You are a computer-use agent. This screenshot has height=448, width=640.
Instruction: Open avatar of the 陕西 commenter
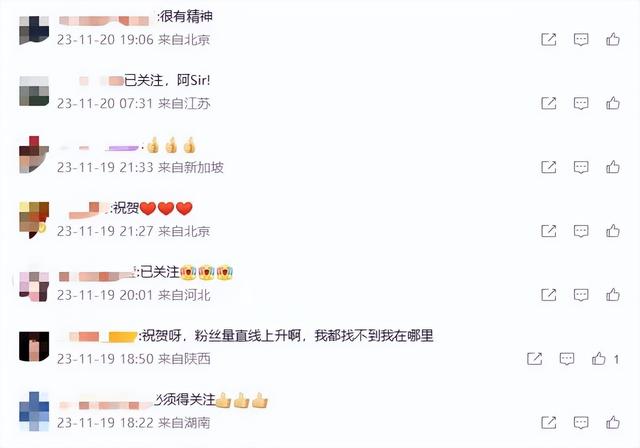tap(34, 346)
